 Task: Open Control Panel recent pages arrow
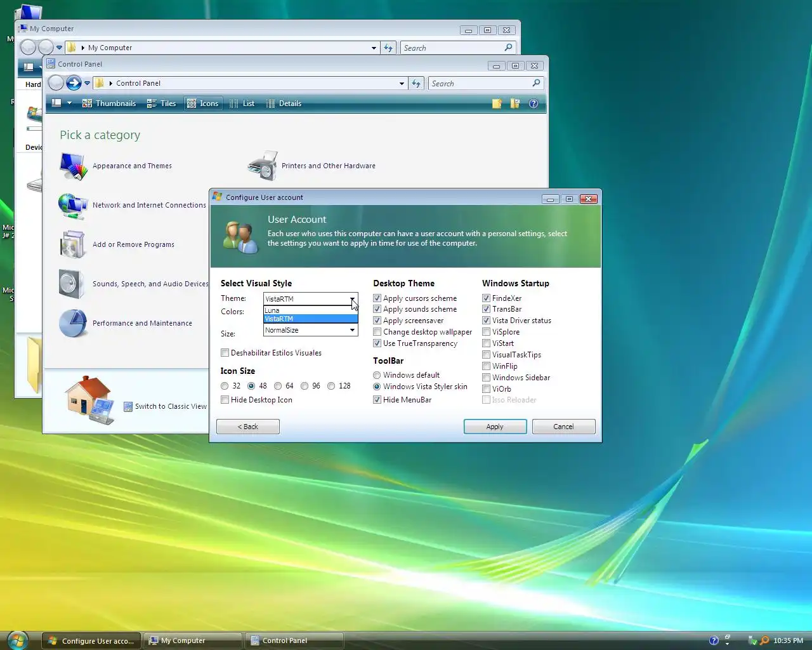87,83
